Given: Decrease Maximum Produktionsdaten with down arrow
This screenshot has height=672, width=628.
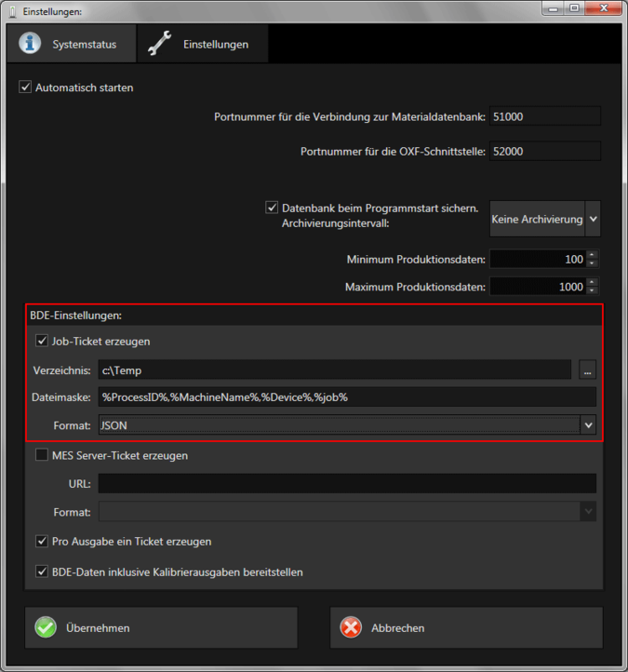Looking at the screenshot, I should point(592,290).
